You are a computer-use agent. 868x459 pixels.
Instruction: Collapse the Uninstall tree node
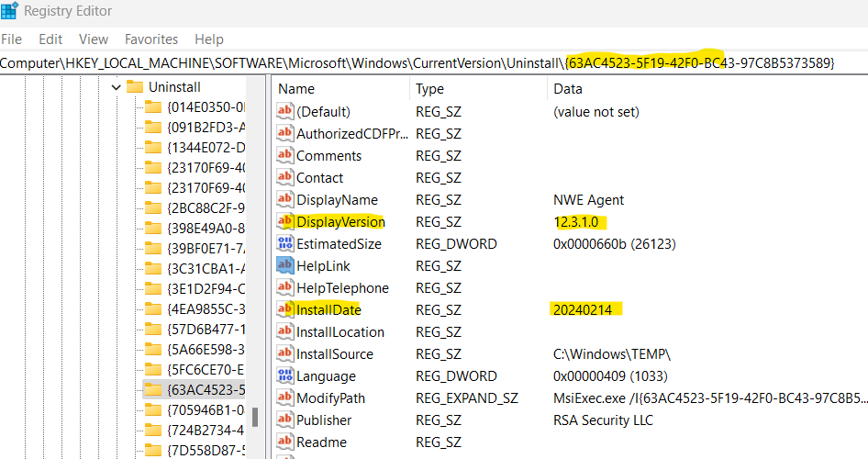coord(116,87)
